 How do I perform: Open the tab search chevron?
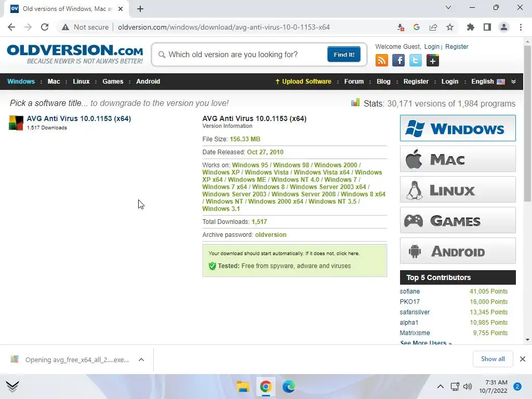[x=448, y=7]
